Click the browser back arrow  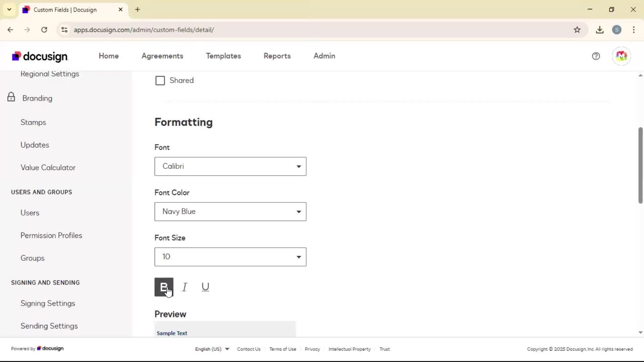(10, 30)
